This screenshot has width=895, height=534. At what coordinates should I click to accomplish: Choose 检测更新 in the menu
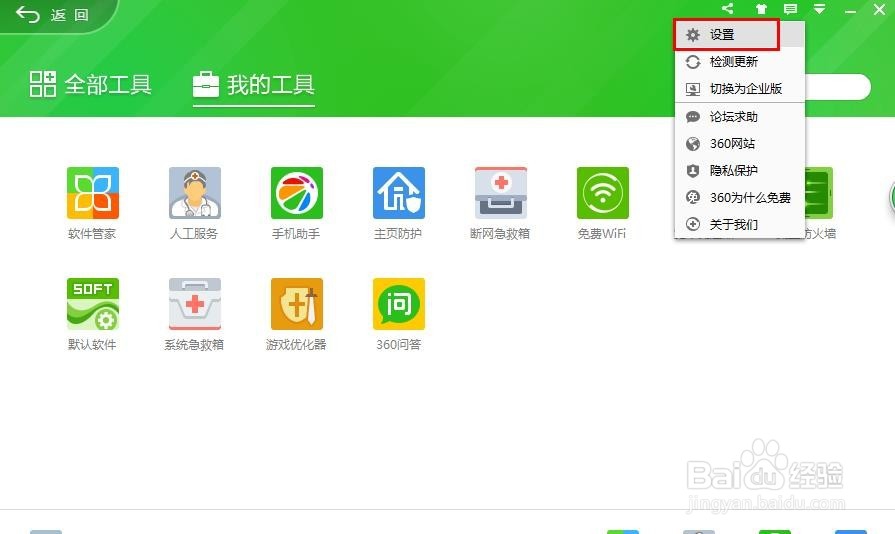[740, 62]
